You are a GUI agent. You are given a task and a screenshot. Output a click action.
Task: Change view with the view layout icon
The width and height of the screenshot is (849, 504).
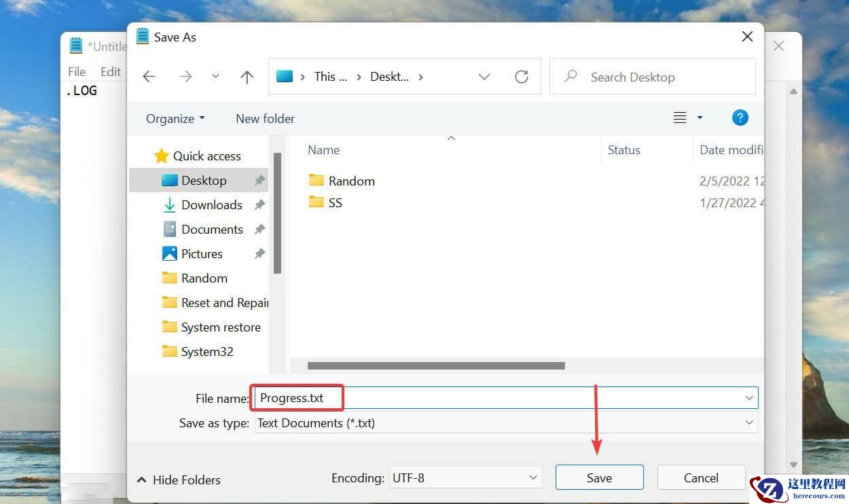coord(680,118)
